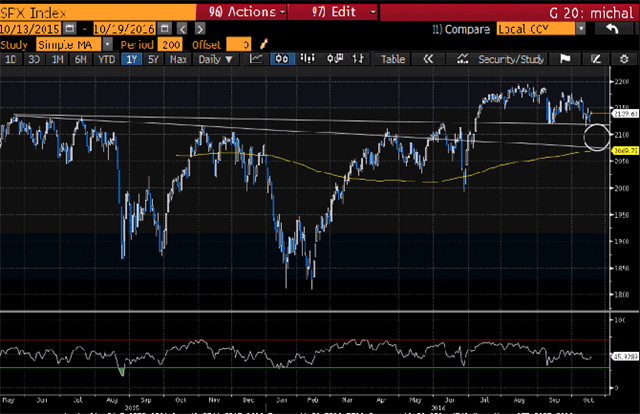Click the undo back arrow button
The height and width of the screenshot is (414, 640).
(612, 30)
